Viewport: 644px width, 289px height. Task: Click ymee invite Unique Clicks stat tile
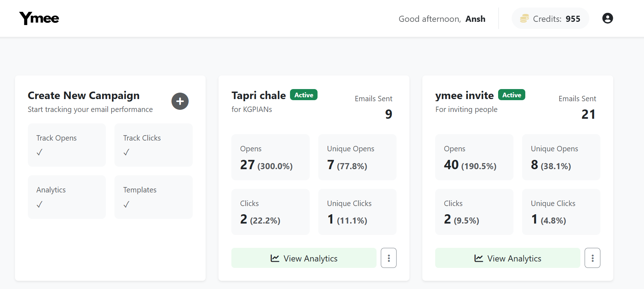(x=561, y=212)
